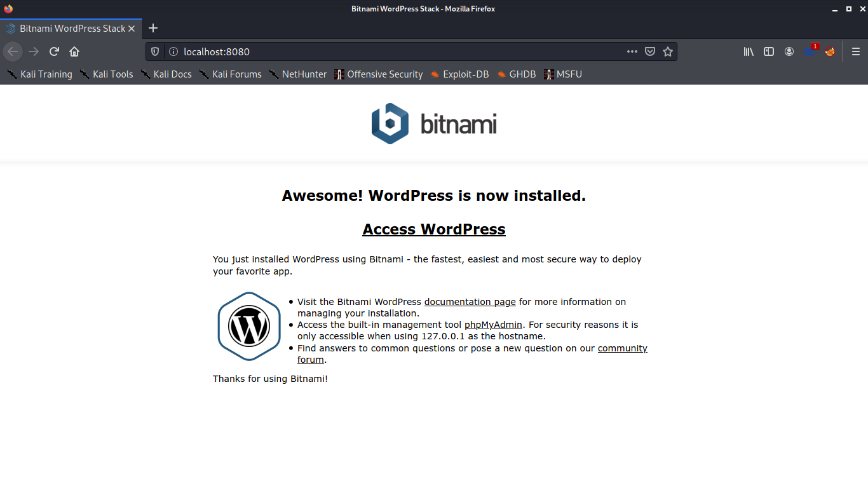Visit the Bitnami documentation page

(470, 302)
